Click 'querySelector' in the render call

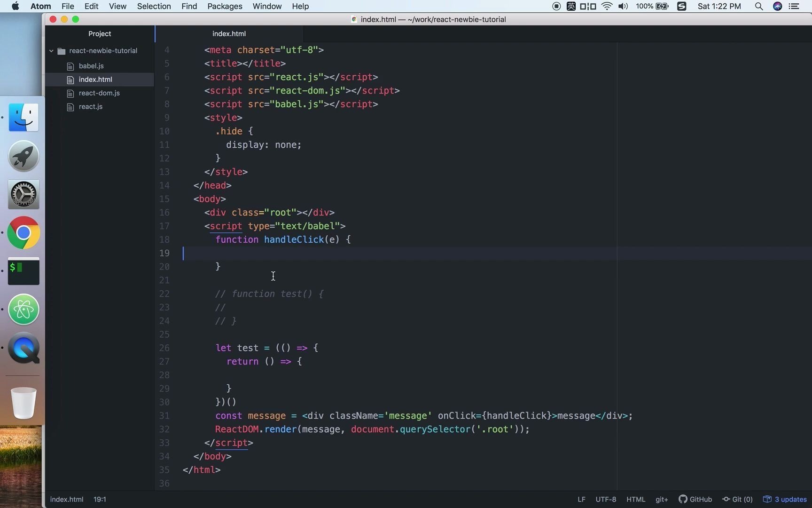(435, 429)
